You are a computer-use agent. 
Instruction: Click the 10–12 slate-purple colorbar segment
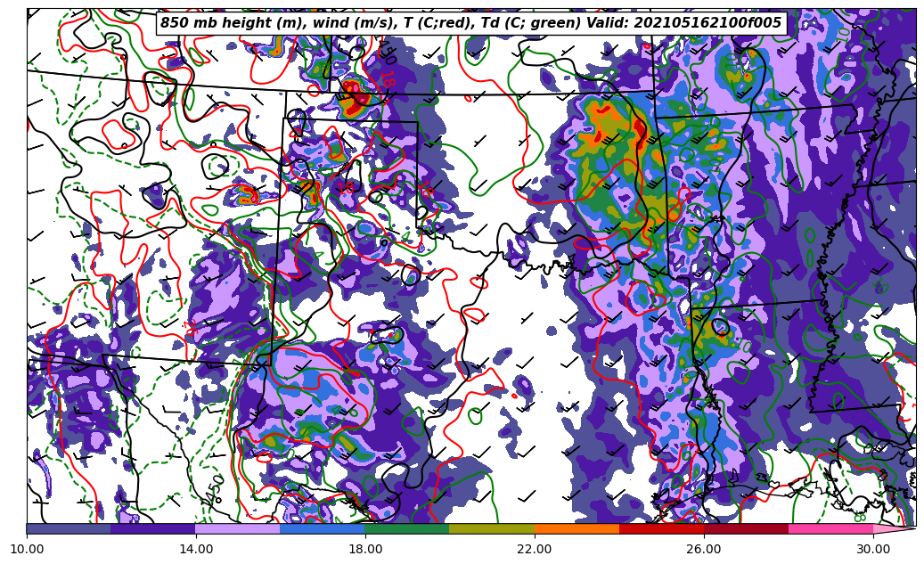coord(69,528)
